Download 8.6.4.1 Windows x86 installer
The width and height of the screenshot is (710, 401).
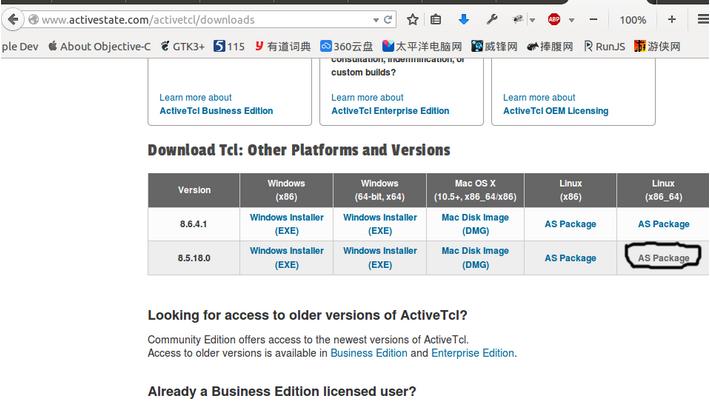tap(287, 224)
